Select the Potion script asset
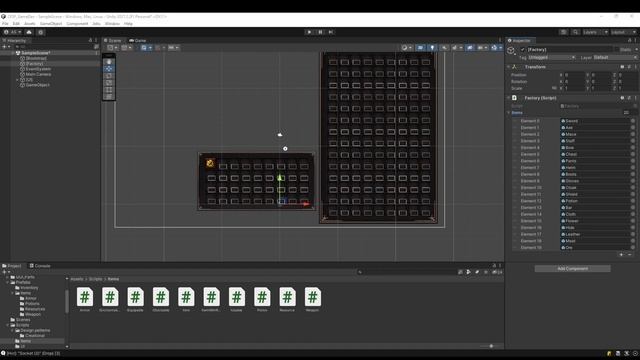This screenshot has height=360, width=640. point(262,300)
